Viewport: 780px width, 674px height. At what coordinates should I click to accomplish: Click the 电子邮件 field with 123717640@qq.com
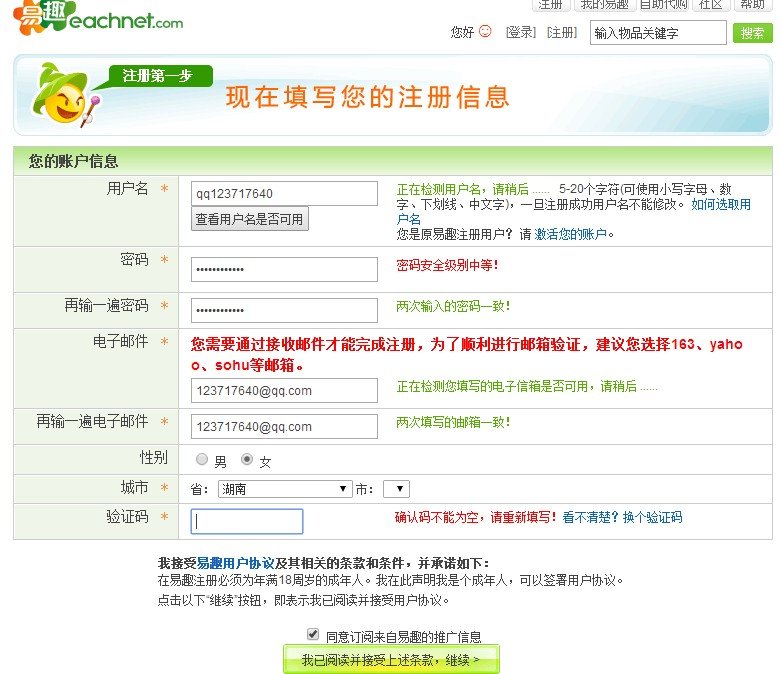pos(284,390)
